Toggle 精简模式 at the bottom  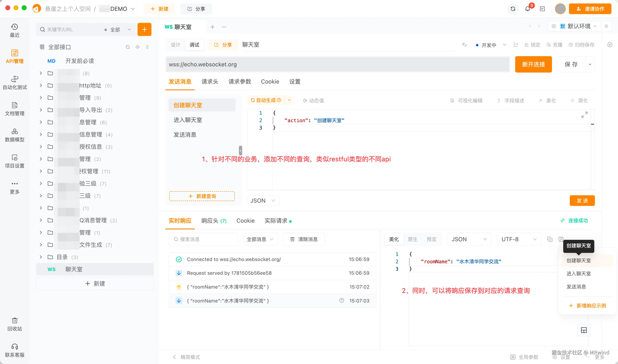pyautogui.click(x=186, y=357)
